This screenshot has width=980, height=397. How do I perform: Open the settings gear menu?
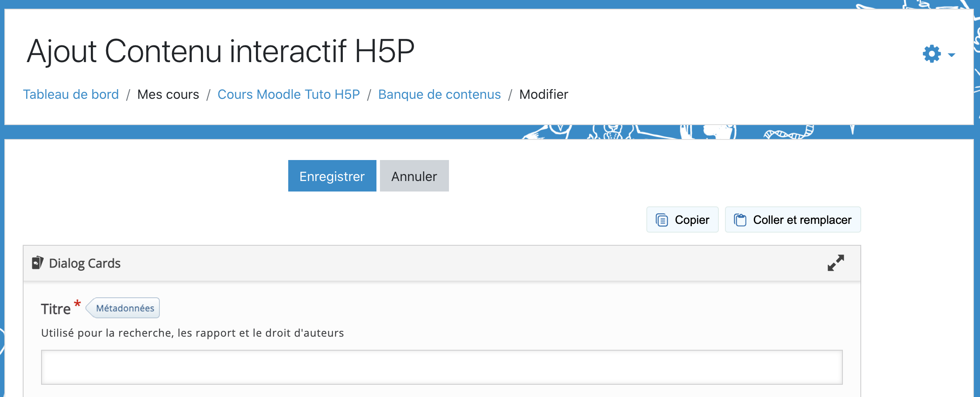pos(931,54)
